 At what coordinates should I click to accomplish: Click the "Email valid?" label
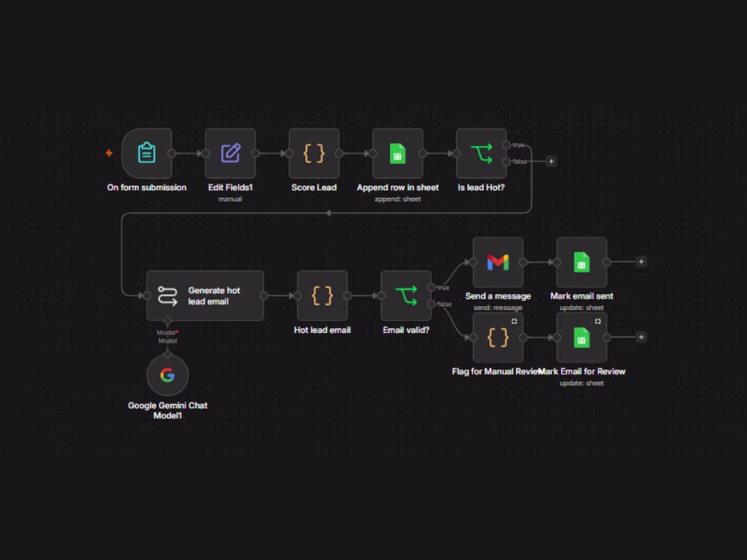pos(406,330)
